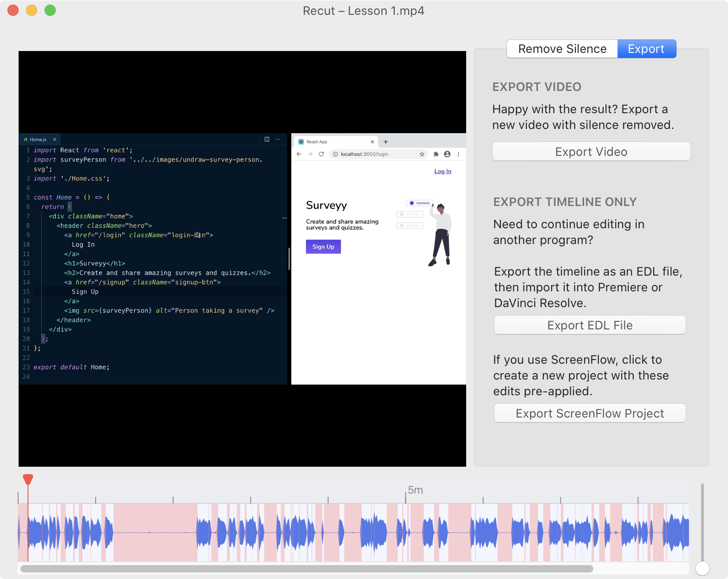Close the Home.js editor tab
Screen dimensions: 728x579
click(x=54, y=139)
